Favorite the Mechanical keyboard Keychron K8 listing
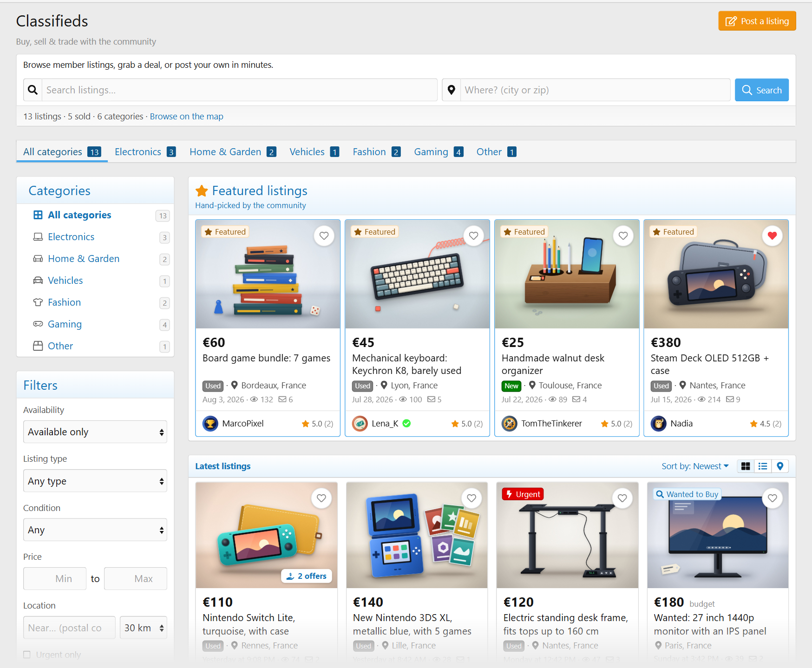The width and height of the screenshot is (812, 668). [473, 236]
